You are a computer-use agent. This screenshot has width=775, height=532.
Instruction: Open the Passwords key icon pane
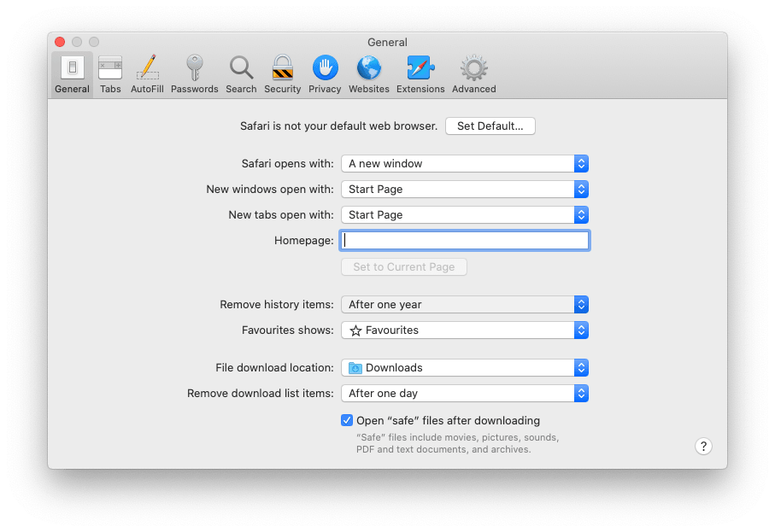pyautogui.click(x=194, y=74)
